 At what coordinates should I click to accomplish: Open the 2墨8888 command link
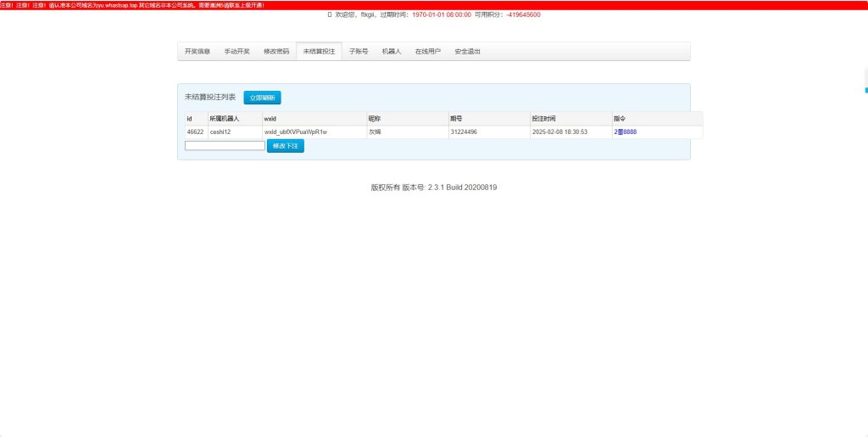[626, 132]
